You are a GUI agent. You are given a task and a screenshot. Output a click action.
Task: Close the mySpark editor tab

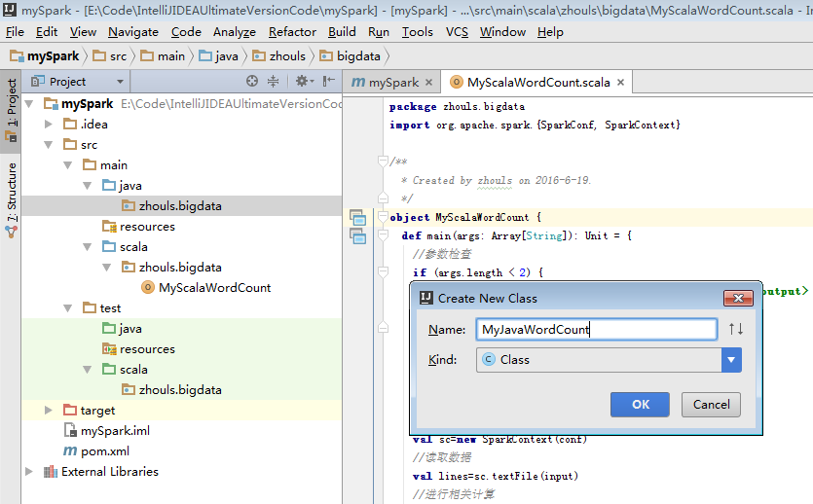[x=428, y=83]
